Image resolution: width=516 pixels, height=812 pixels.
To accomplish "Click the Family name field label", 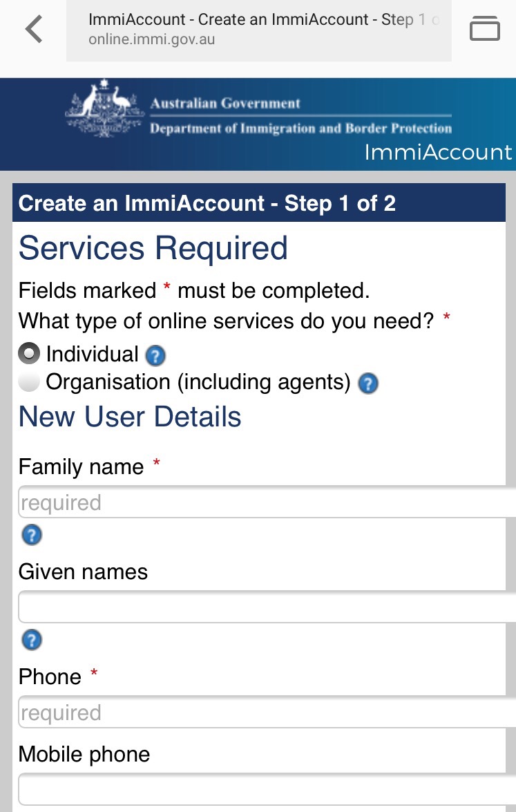I will pos(81,467).
